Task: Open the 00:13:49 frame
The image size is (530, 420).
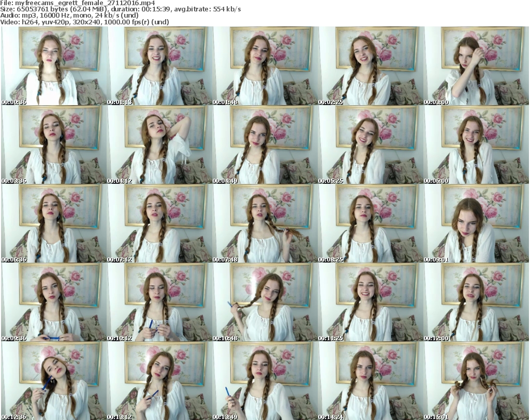Action: (x=265, y=381)
